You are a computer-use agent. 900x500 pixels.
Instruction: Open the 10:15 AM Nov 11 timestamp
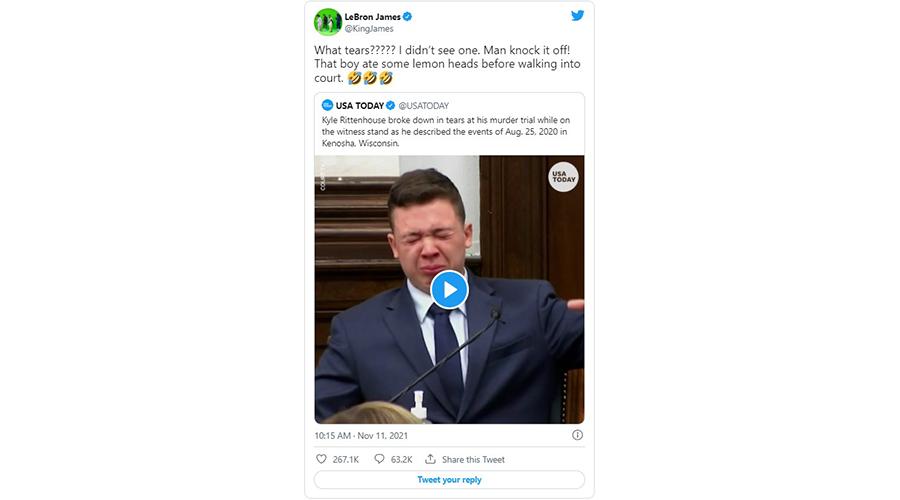[x=362, y=435]
